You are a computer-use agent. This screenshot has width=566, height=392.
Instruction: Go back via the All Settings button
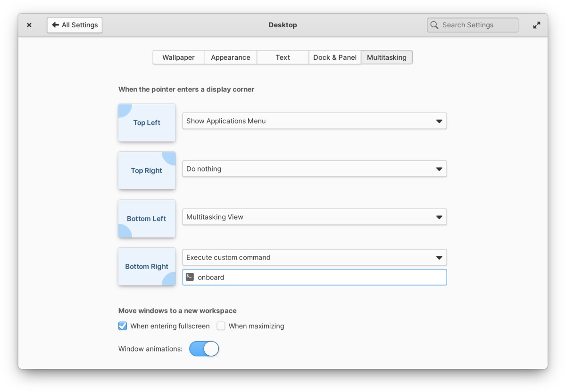pyautogui.click(x=74, y=24)
